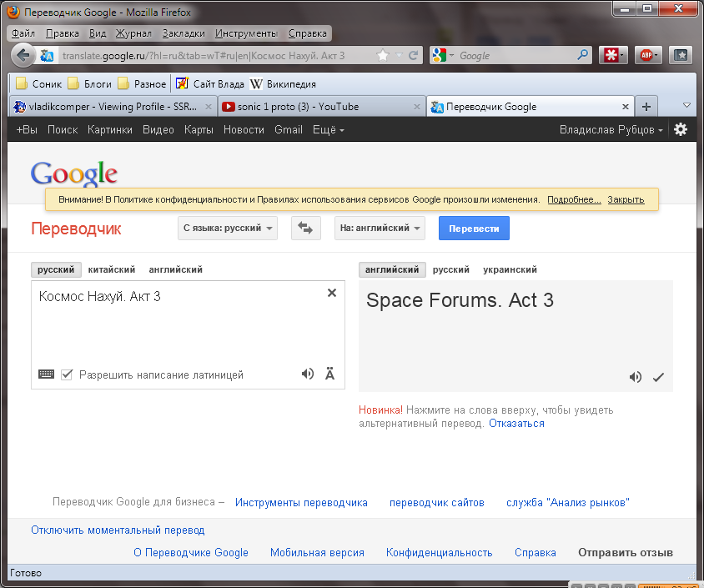704x588 pixels.
Task: Click Отключить моментальный перевод link
Action: tap(118, 530)
